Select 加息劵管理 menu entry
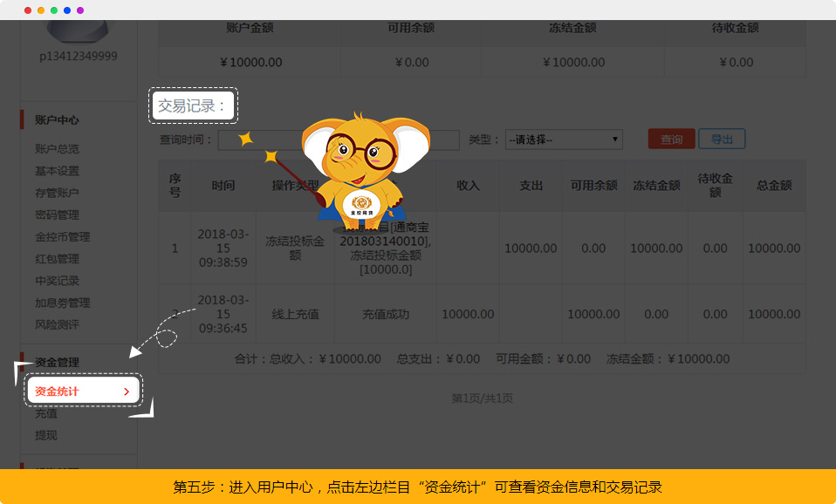The height and width of the screenshot is (504, 836). point(62,303)
